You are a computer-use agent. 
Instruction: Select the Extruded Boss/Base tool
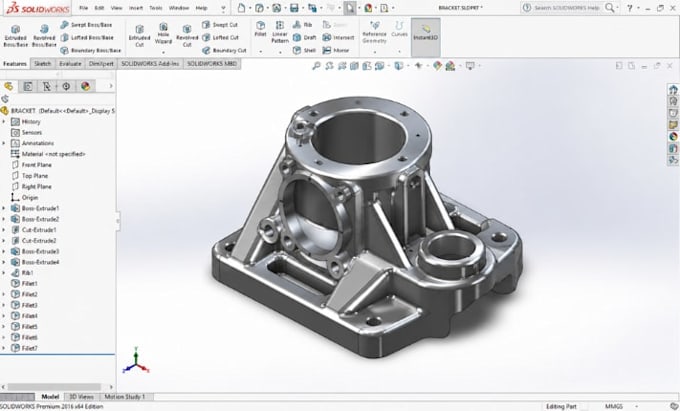pos(16,36)
